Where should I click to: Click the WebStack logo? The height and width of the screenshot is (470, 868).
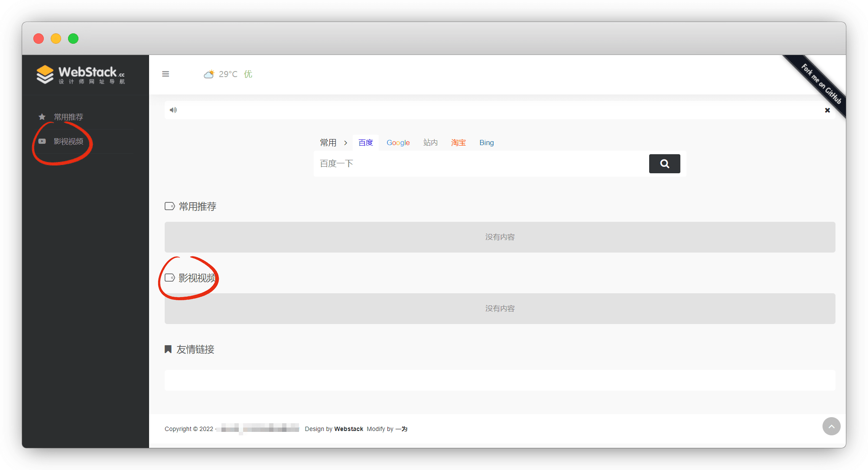(x=81, y=75)
